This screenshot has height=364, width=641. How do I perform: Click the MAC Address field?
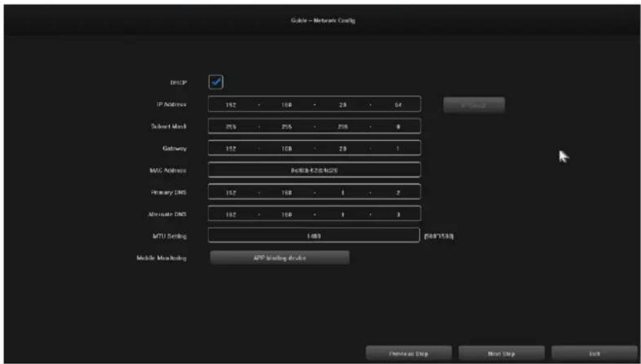point(314,171)
